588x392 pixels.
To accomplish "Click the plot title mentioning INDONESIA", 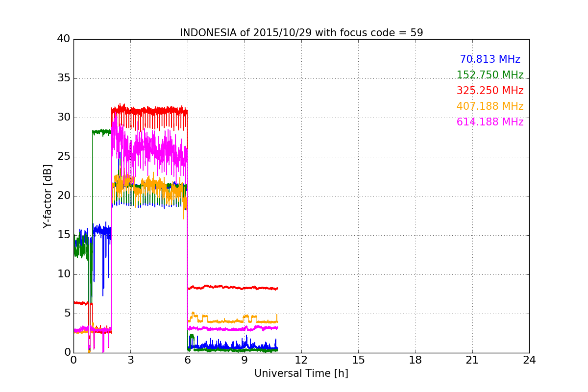I will click(301, 33).
